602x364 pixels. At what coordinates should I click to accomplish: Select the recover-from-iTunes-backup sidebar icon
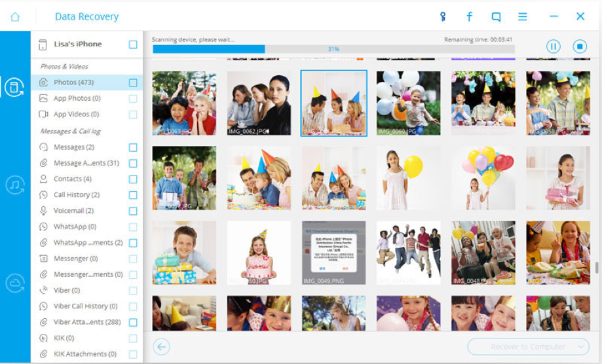pos(15,186)
